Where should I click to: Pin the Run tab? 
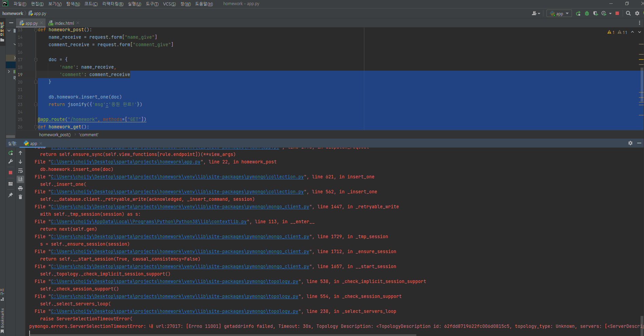pyautogui.click(x=11, y=195)
